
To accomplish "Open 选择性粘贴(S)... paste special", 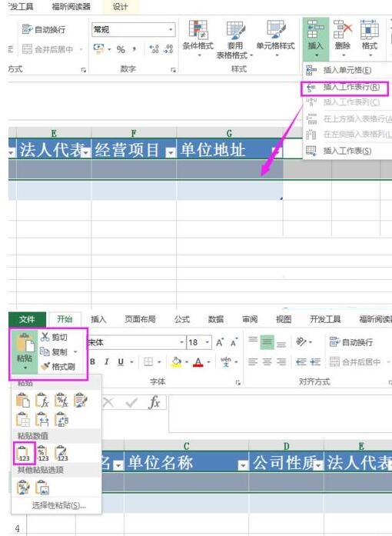I will coord(58,505).
